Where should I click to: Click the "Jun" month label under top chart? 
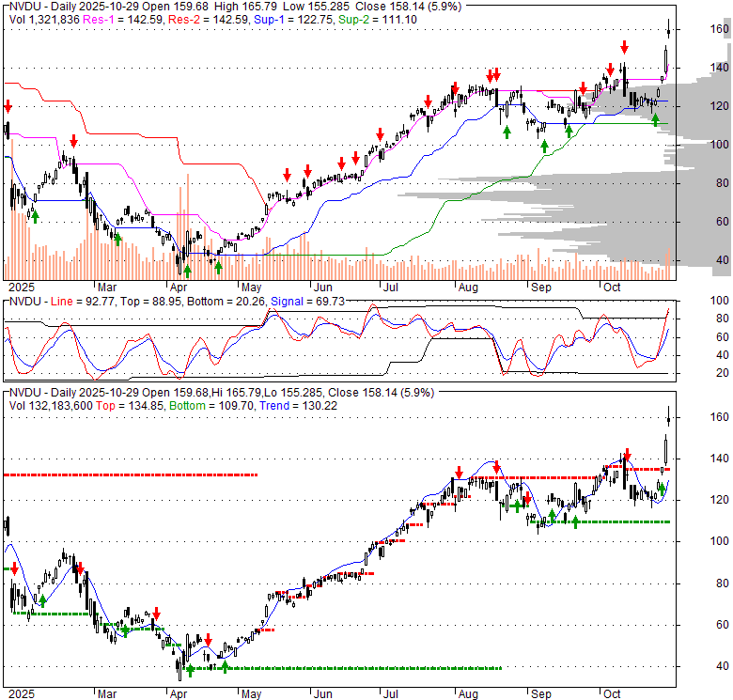(323, 288)
